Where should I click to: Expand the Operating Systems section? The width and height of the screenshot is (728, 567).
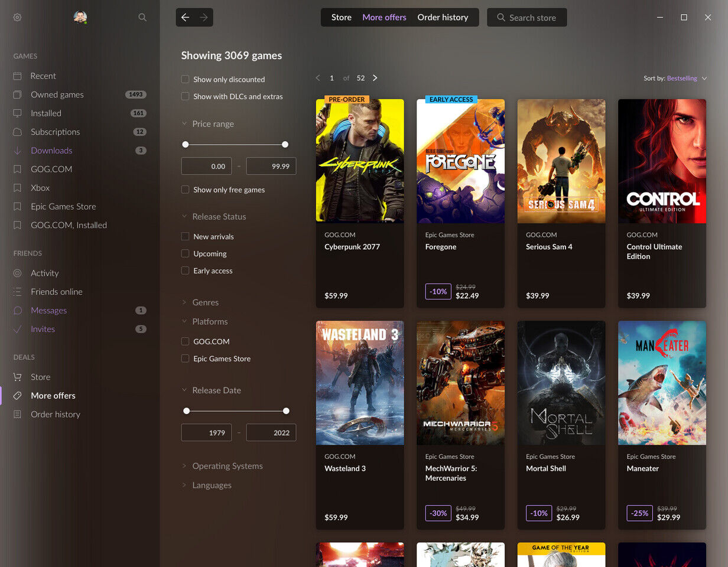pos(222,466)
